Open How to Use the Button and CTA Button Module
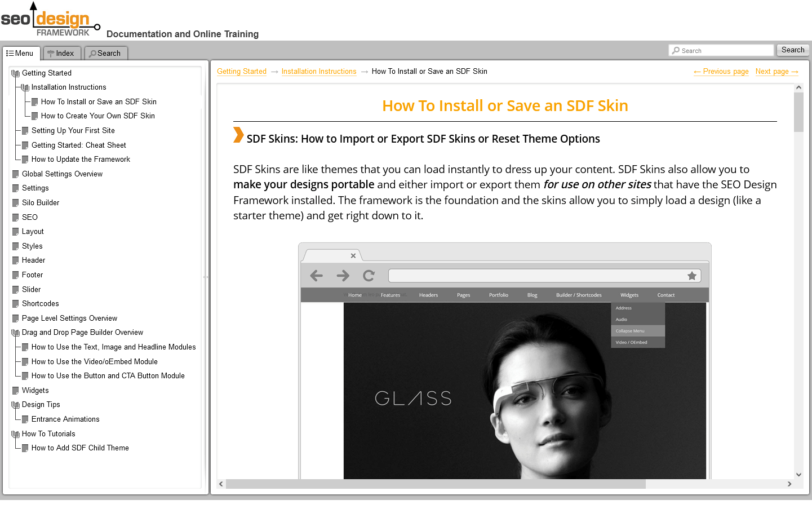 (108, 376)
